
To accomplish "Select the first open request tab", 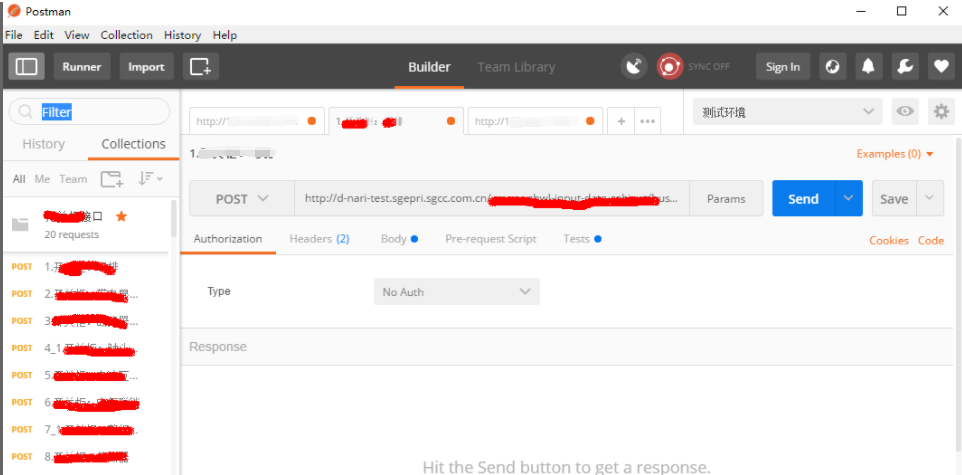I will pos(258,121).
